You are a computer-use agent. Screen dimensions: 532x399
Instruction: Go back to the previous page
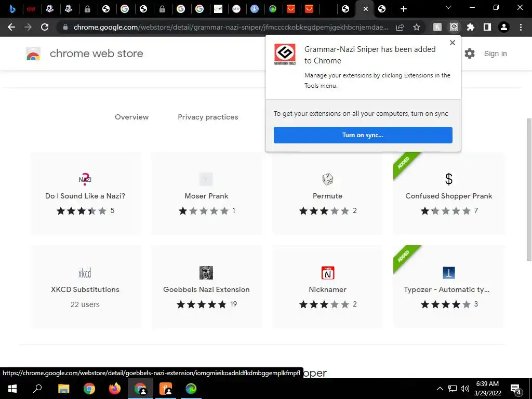11,27
